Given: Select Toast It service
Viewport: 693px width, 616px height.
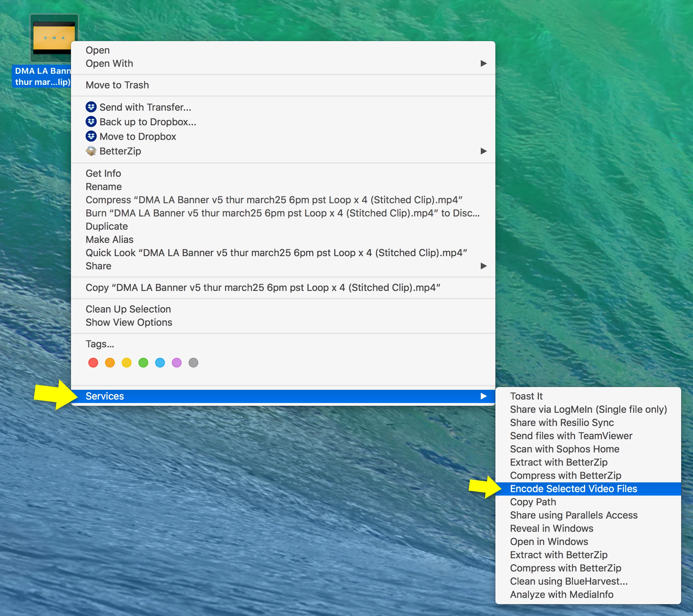Looking at the screenshot, I should point(526,396).
